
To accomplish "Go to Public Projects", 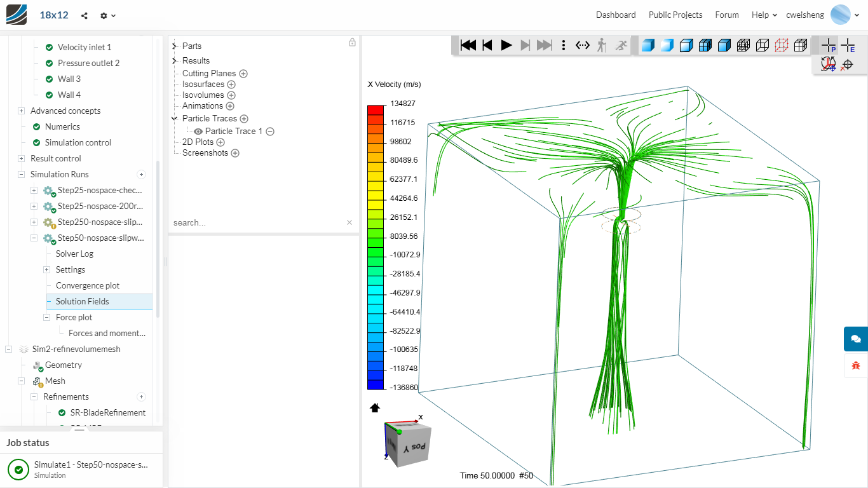I will (675, 15).
